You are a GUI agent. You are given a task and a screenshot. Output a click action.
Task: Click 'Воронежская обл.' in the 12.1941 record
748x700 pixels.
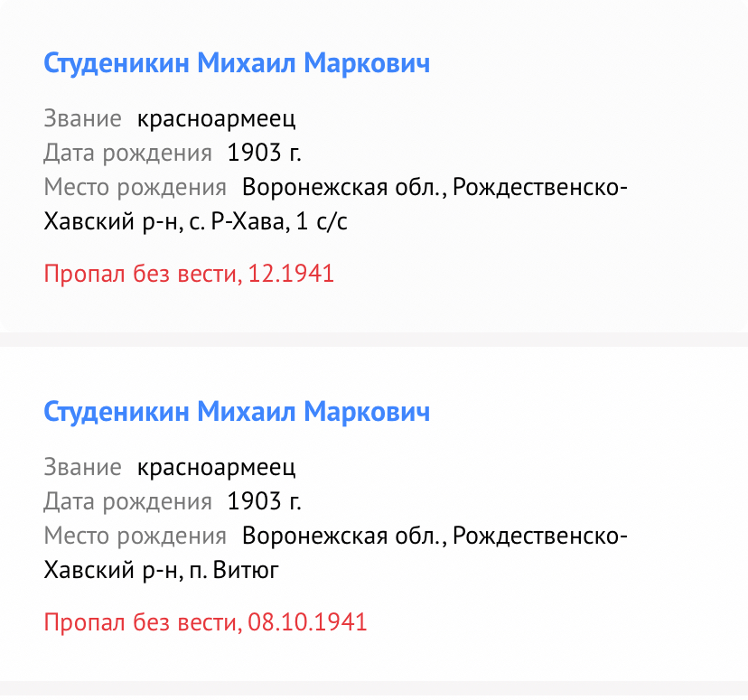click(x=343, y=188)
